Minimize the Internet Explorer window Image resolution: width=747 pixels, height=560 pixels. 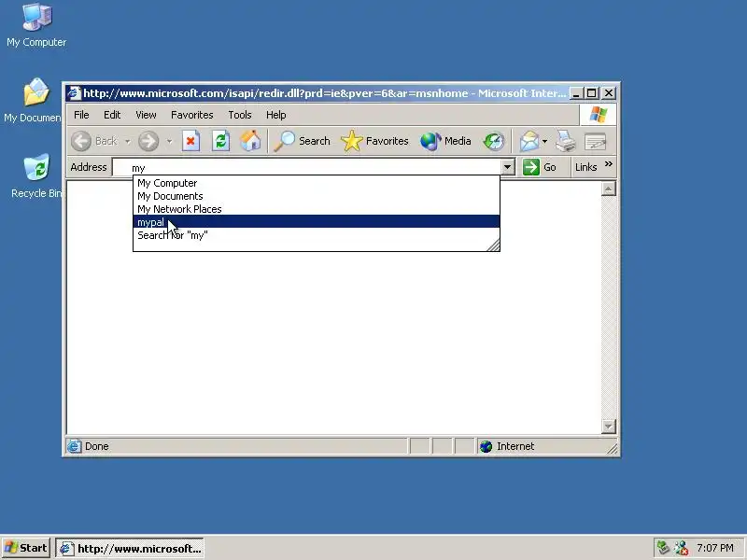576,93
